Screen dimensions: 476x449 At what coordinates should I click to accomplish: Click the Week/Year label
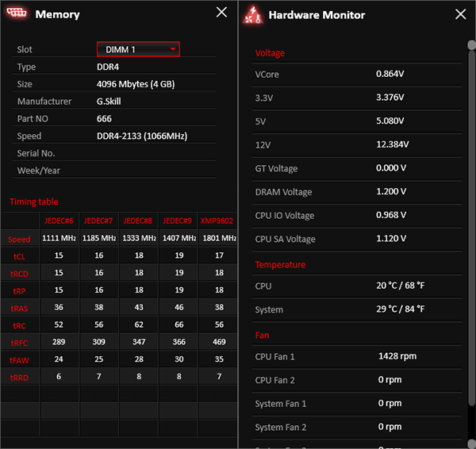[x=39, y=171]
